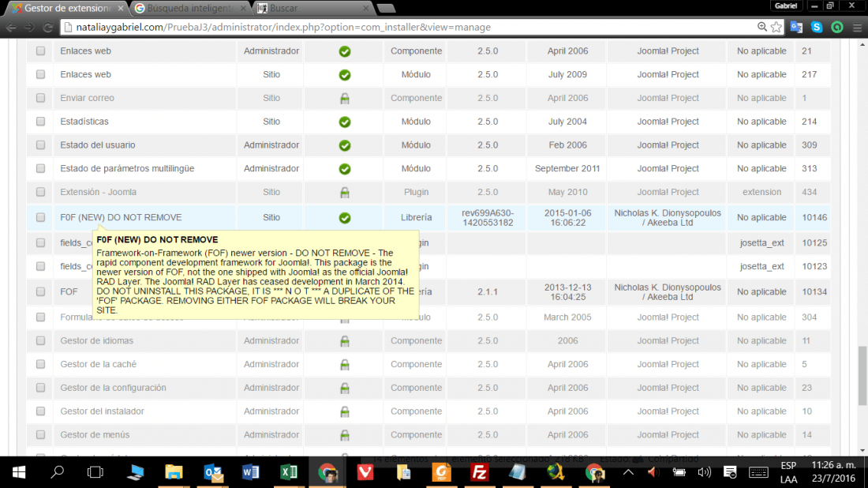Click the 'Estado de parámetros multilingüe' name
The width and height of the screenshot is (868, 488).
coord(127,168)
